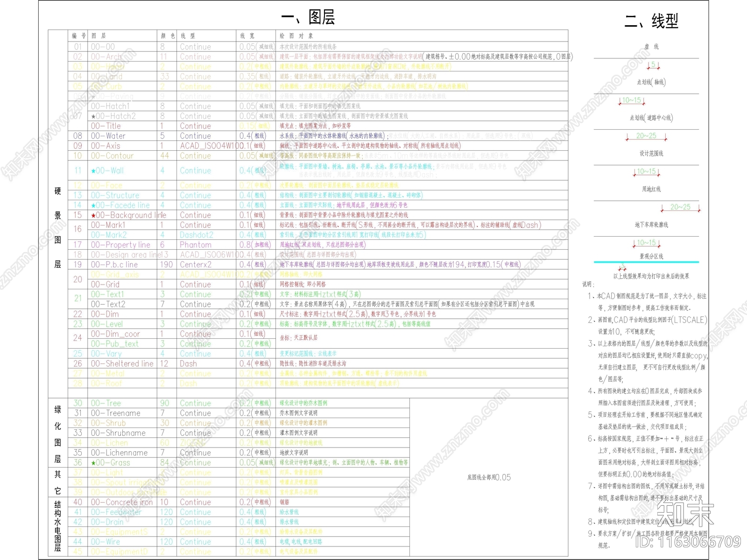Click the note 以上线型效果均为打印出来后的效果
Viewport: 747px width, 560px height.
click(x=651, y=276)
